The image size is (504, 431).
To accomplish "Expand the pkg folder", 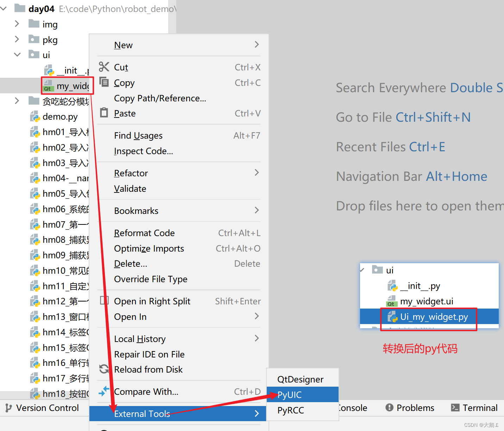I will pos(17,39).
